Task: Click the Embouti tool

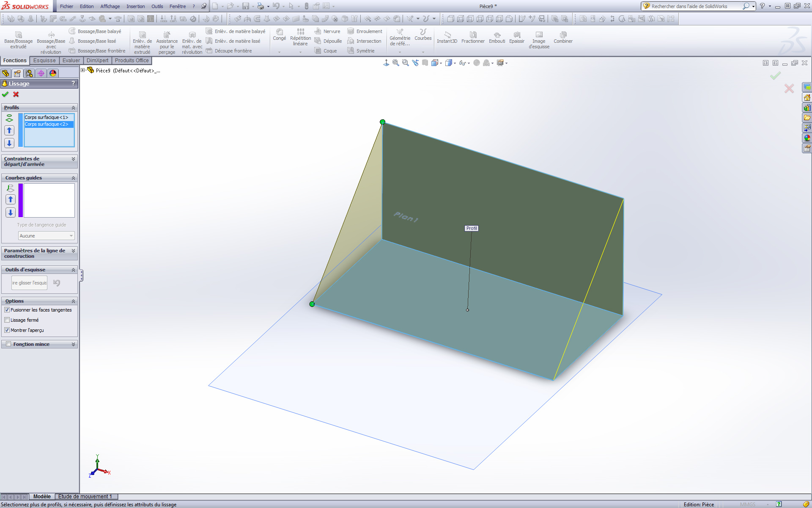Action: tap(497, 37)
